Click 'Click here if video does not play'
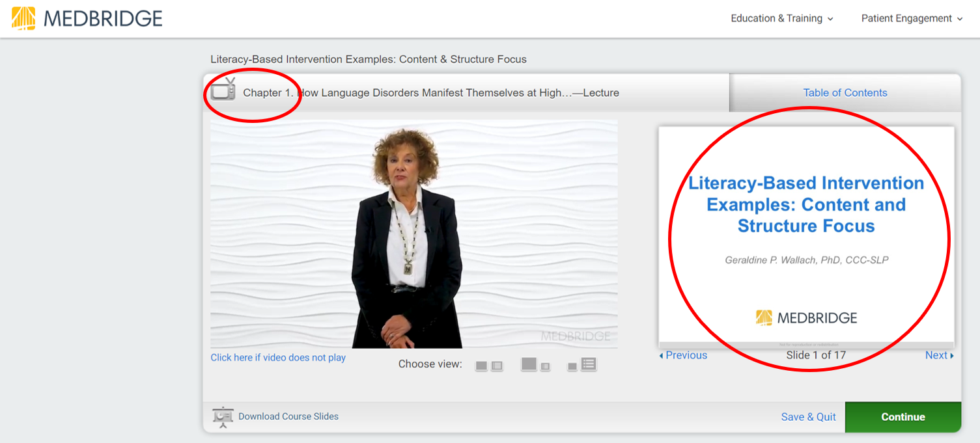 coord(278,357)
